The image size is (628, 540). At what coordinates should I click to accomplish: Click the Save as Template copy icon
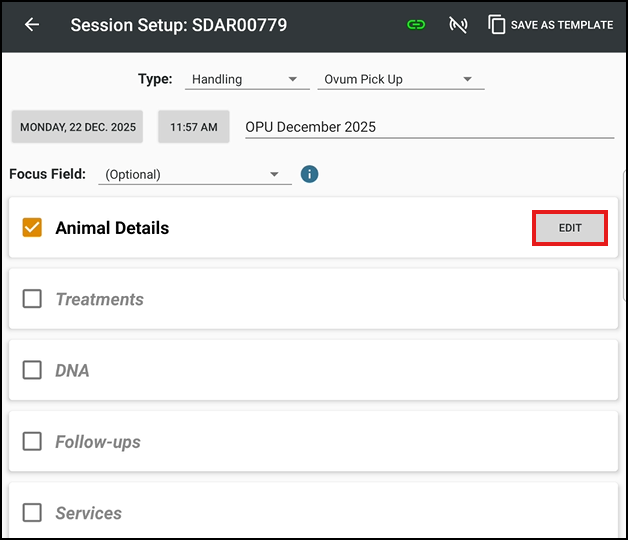tap(497, 25)
